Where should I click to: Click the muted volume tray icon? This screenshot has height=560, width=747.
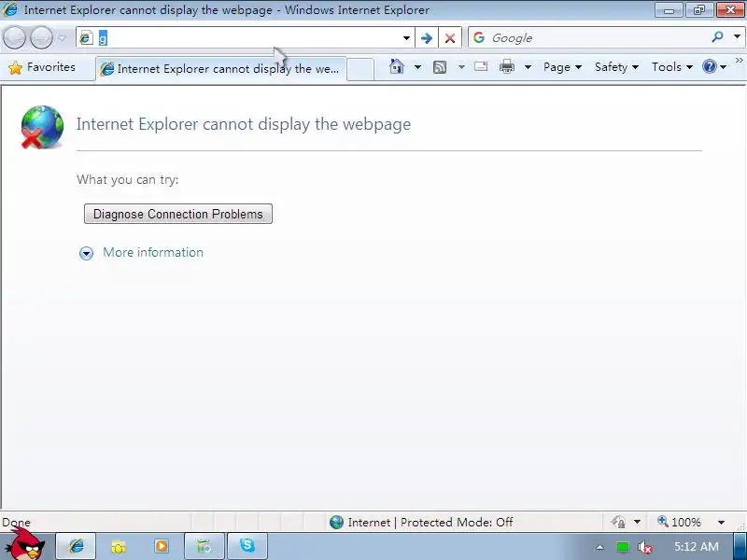coord(644,547)
